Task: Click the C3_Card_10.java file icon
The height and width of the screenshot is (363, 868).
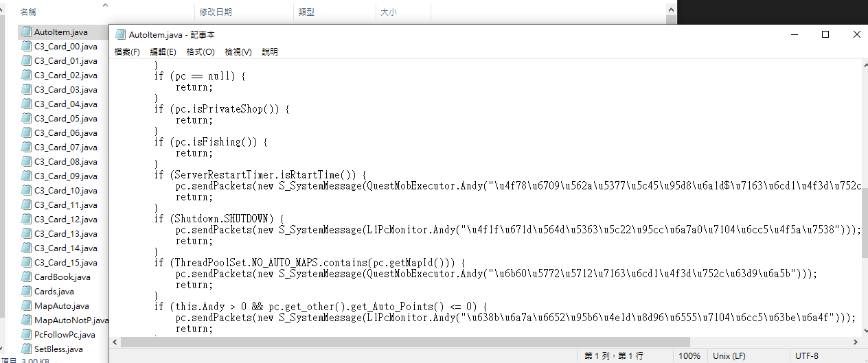Action: [x=26, y=190]
